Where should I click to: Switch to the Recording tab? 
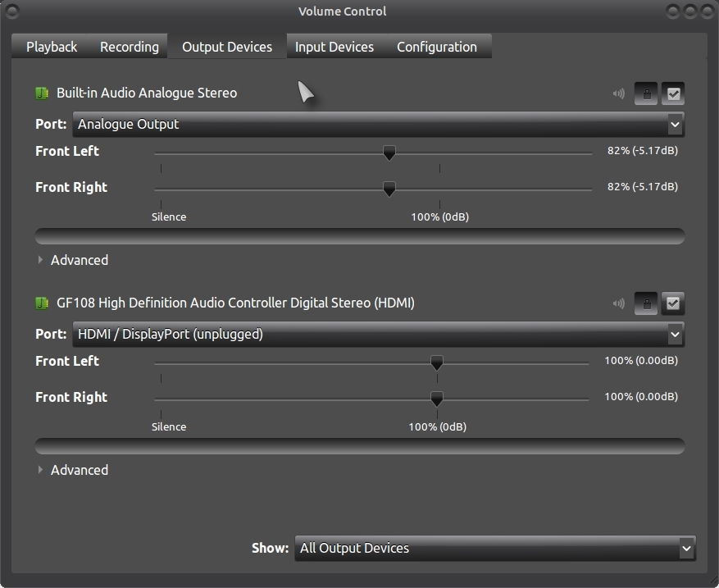(130, 47)
